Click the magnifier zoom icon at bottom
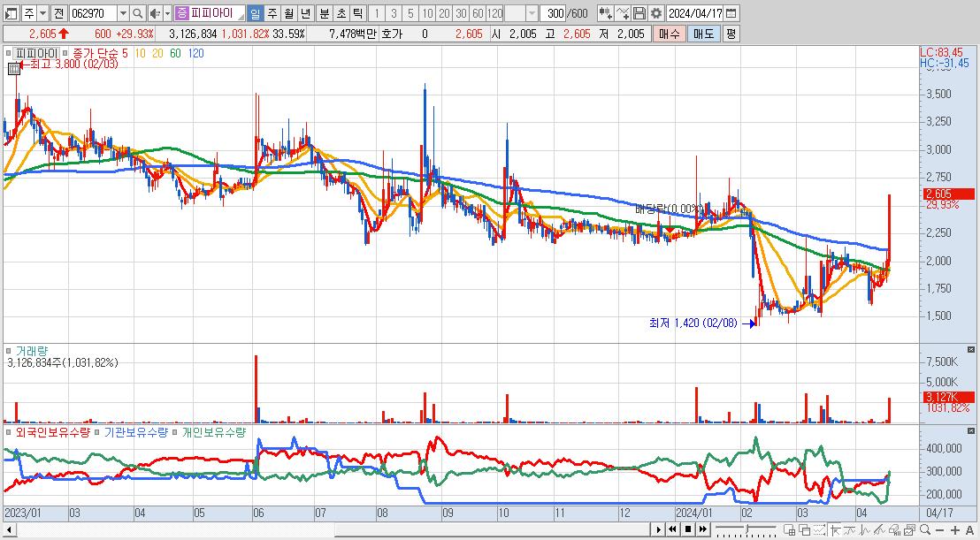This screenshot has width=980, height=540. [925, 530]
